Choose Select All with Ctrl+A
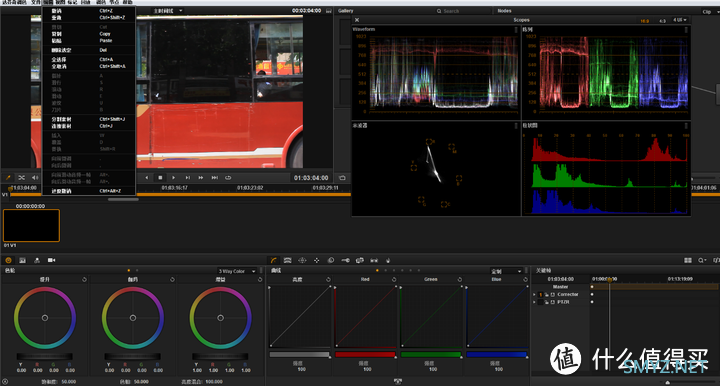 point(89,59)
